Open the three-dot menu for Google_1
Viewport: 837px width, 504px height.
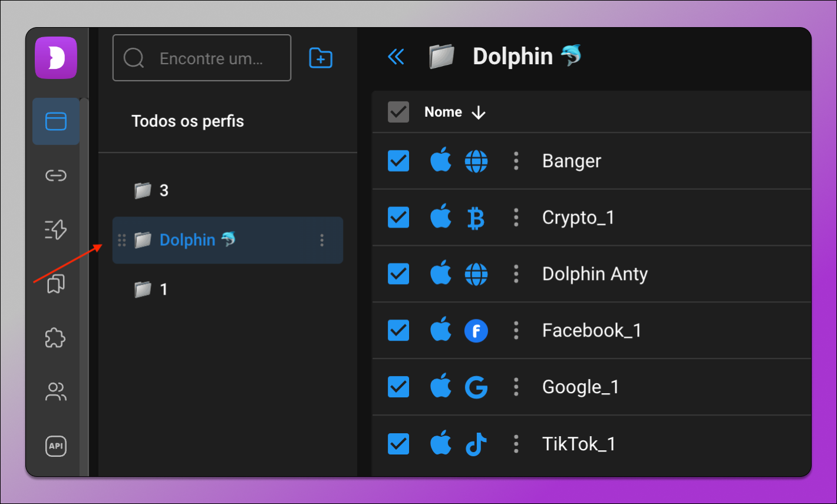[516, 387]
